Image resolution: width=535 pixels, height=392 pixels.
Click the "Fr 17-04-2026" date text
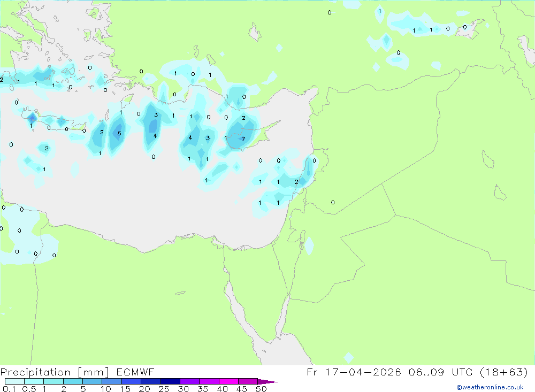354,372
